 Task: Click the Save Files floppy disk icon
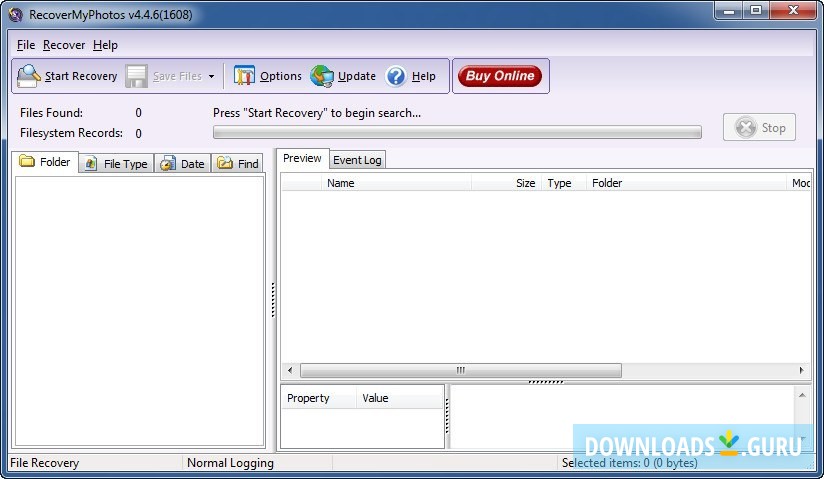136,76
